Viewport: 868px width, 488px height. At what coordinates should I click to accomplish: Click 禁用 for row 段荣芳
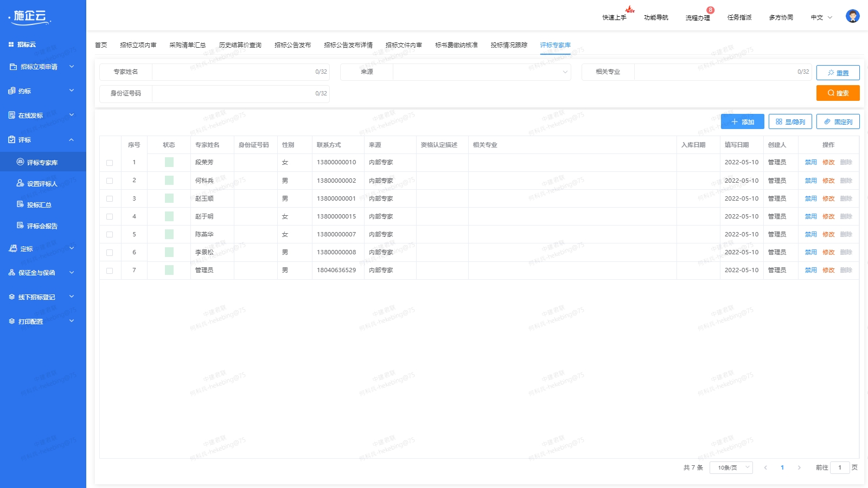pyautogui.click(x=811, y=162)
